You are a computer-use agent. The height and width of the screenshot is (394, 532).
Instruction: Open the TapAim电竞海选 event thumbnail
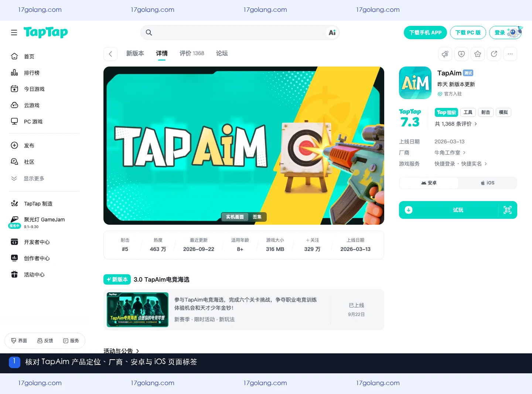click(x=137, y=310)
